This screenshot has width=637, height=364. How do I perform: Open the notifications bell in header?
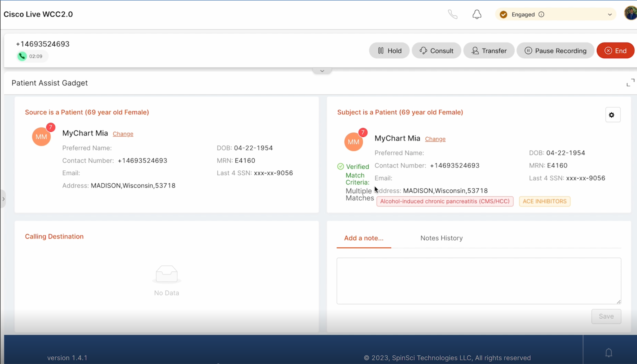pyautogui.click(x=477, y=14)
